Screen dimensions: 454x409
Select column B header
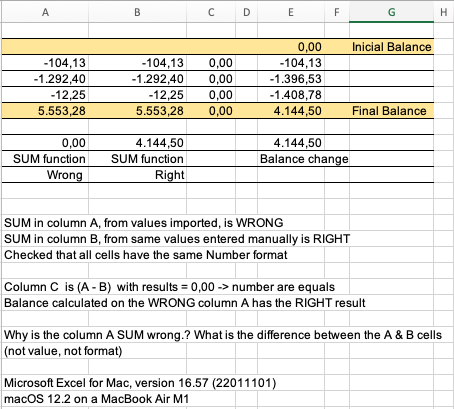(x=137, y=12)
